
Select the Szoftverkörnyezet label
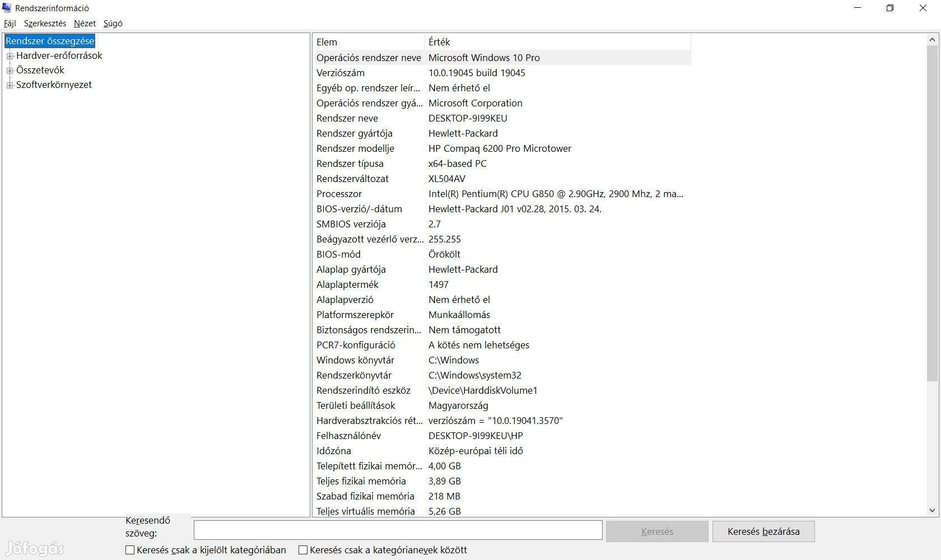[x=54, y=85]
